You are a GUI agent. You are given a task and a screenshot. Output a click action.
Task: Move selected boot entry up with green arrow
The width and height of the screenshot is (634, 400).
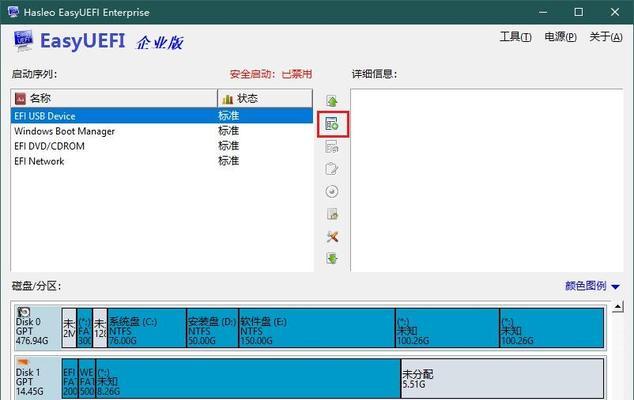pos(332,101)
